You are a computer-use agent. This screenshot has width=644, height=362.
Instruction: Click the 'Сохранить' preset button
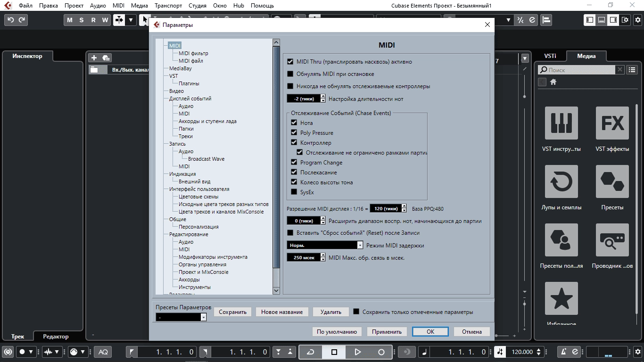(232, 312)
